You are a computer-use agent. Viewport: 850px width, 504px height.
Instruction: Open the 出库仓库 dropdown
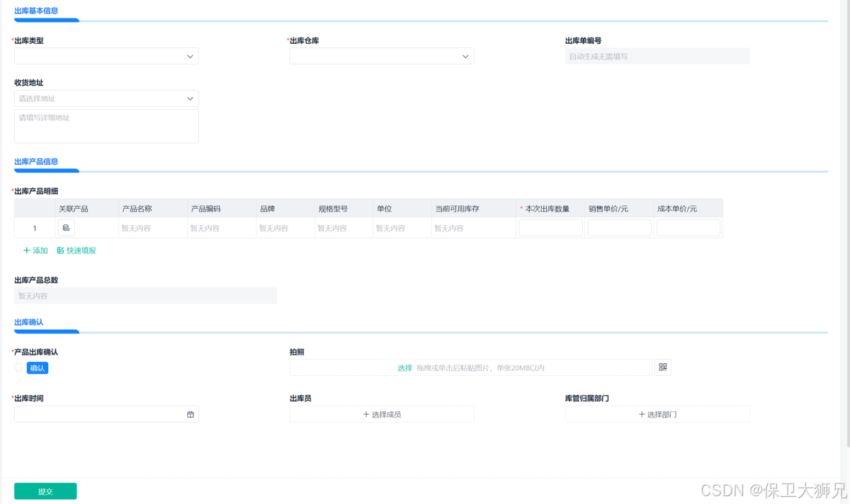382,56
